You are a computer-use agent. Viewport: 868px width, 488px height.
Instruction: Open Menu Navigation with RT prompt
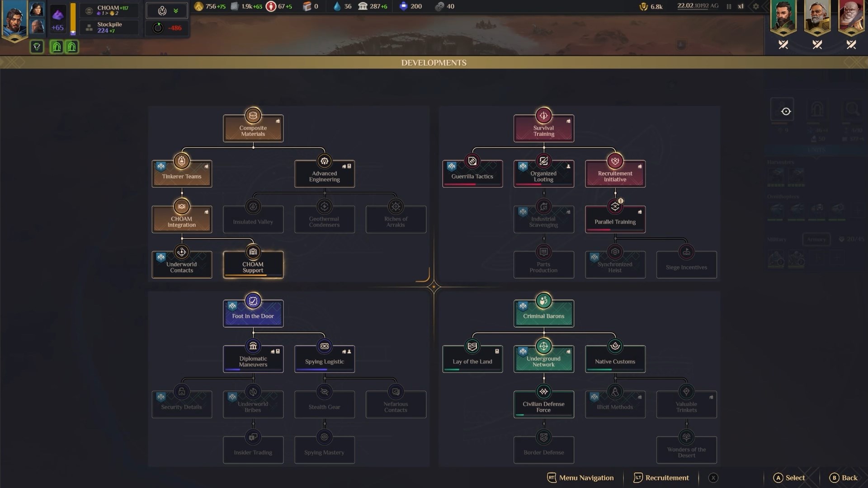click(x=580, y=478)
